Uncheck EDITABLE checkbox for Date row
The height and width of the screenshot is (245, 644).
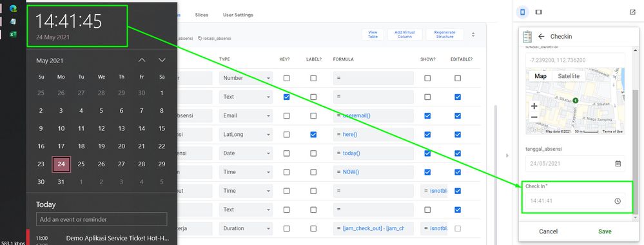[x=458, y=153]
